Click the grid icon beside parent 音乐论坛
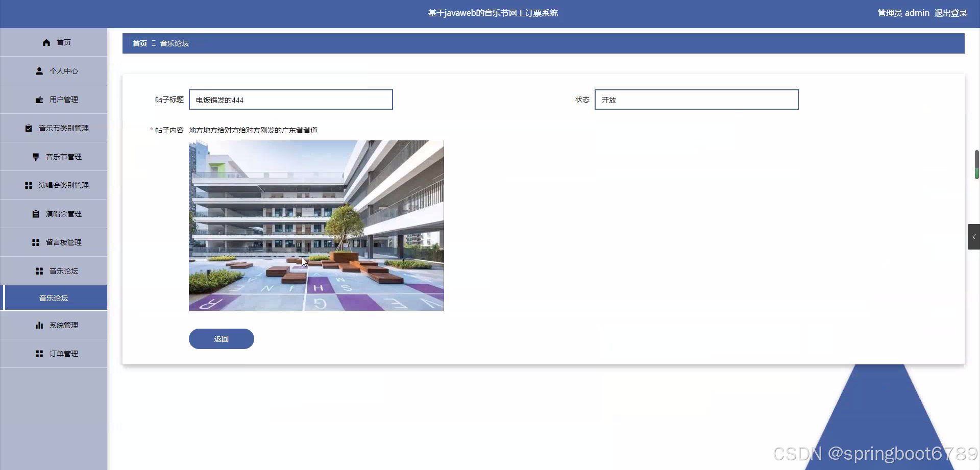This screenshot has width=980, height=470. tap(39, 271)
